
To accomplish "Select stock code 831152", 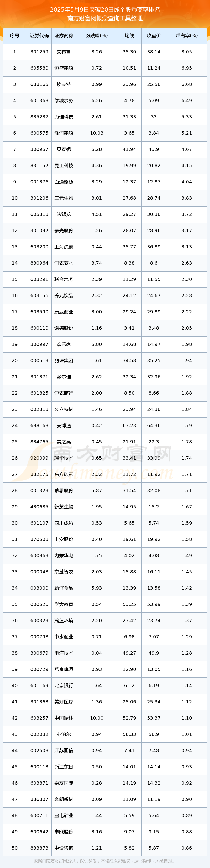I will (39, 165).
